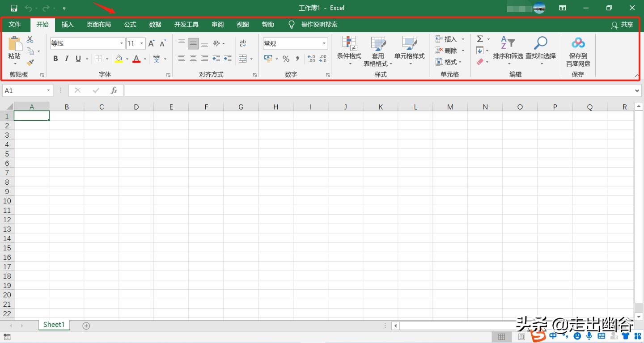Click the macro record icon in status bar

click(7, 337)
